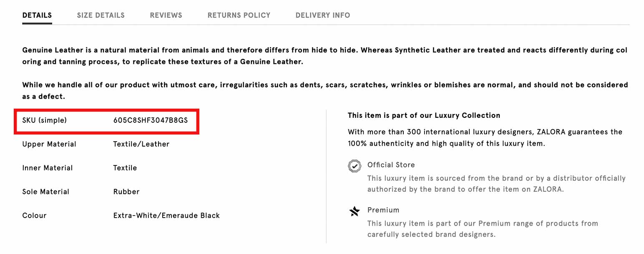
Task: Click the SKU (simple) label
Action: coord(45,120)
